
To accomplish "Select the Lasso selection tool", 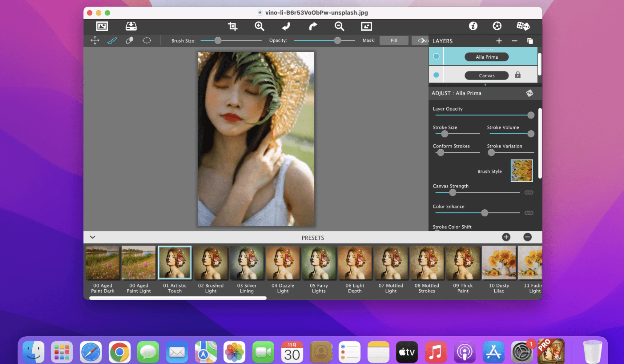I will [147, 40].
